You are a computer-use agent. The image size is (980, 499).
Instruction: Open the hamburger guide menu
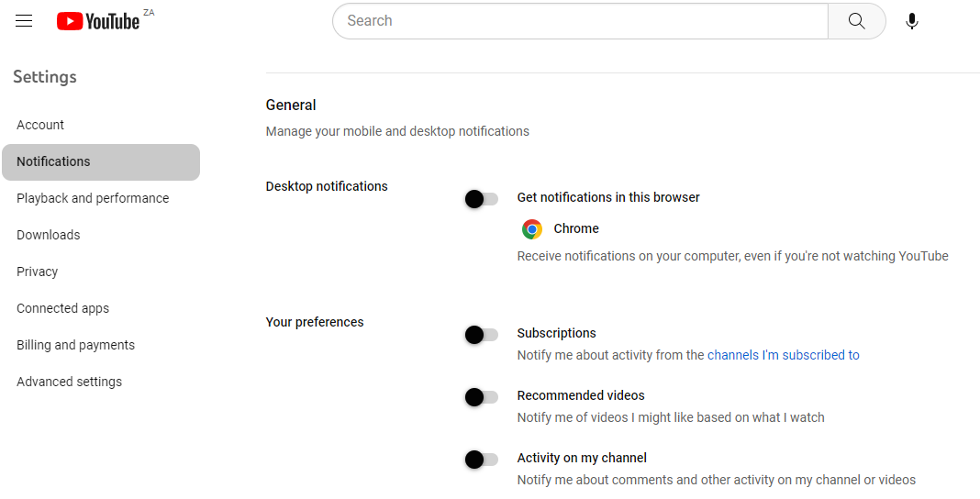(24, 21)
